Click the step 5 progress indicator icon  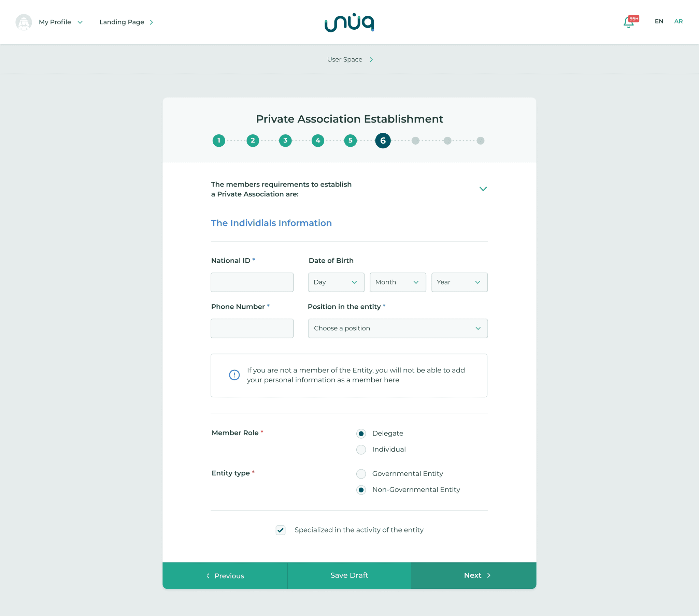(x=350, y=140)
